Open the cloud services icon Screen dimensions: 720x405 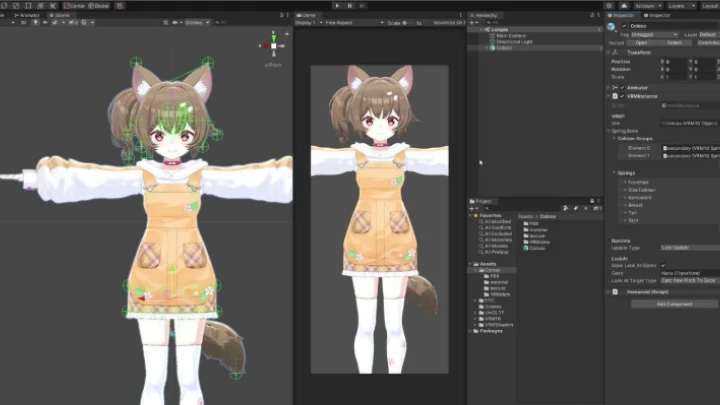(x=624, y=6)
